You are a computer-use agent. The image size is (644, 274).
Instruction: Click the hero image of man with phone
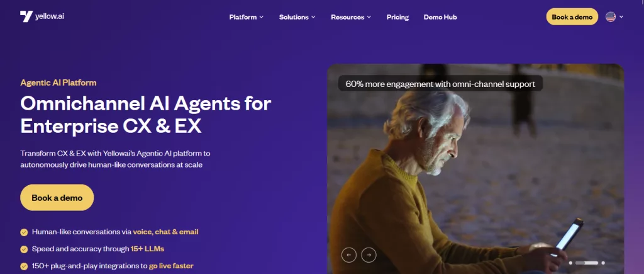[x=475, y=169]
